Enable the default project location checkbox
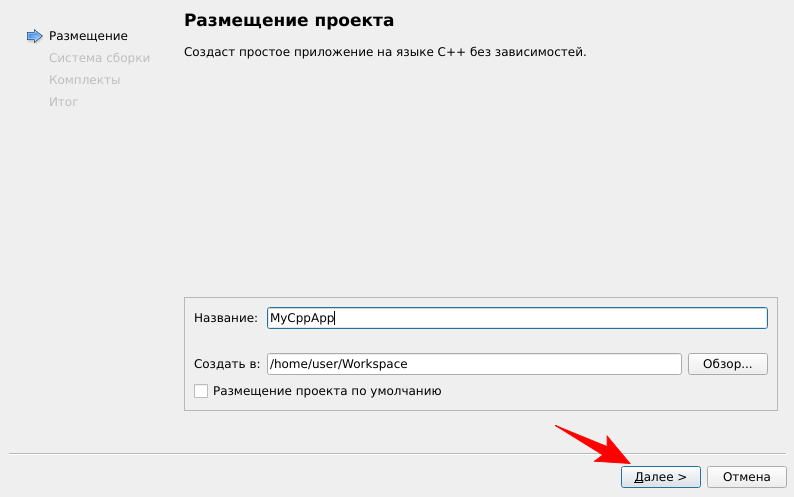Image resolution: width=794 pixels, height=497 pixels. tap(201, 391)
